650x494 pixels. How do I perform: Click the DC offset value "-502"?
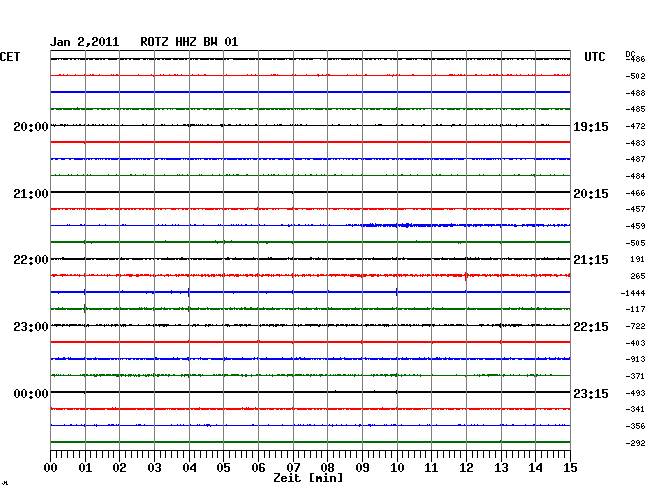[635, 76]
